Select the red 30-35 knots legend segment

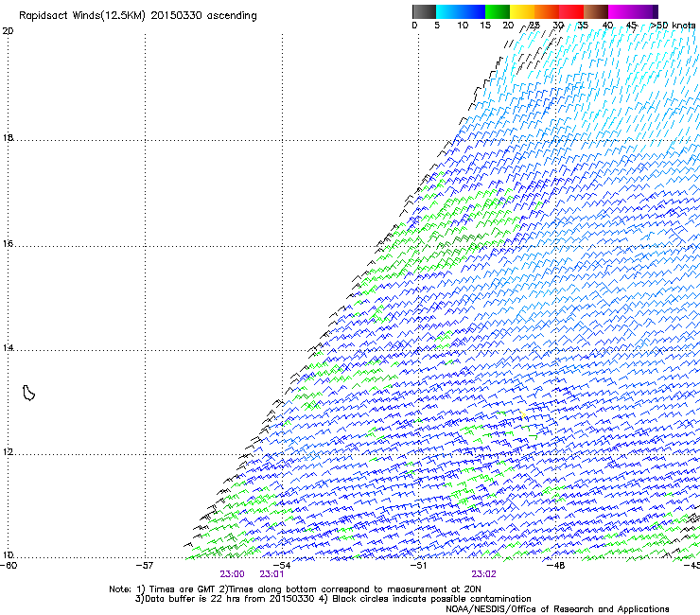point(571,11)
